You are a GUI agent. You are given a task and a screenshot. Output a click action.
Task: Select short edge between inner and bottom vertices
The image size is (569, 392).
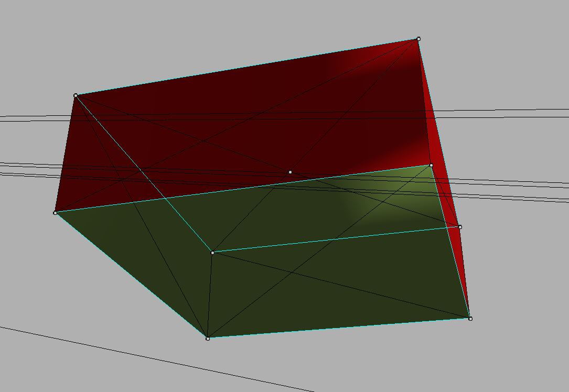[x=210, y=296]
